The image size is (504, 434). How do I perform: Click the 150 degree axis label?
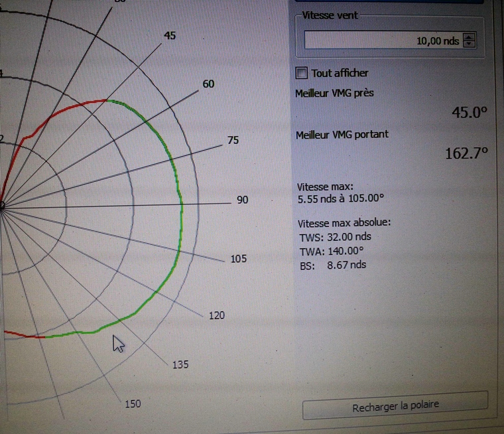[x=133, y=403]
